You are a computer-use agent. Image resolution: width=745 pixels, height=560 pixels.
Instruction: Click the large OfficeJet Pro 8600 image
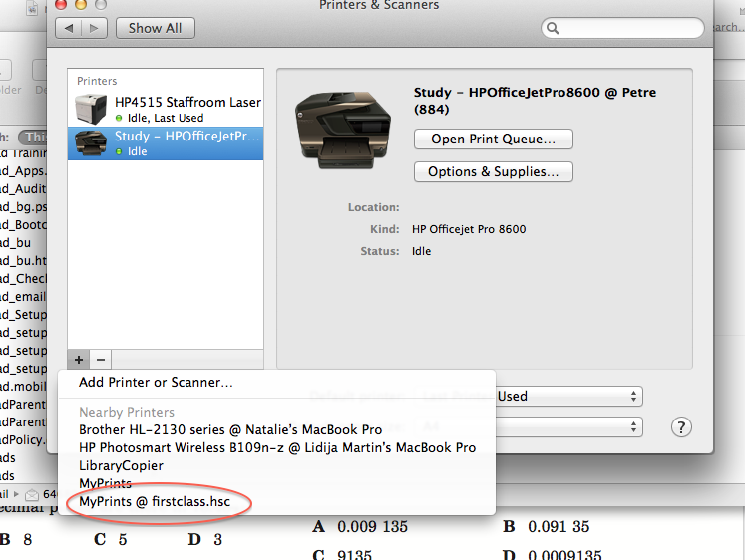click(x=343, y=131)
